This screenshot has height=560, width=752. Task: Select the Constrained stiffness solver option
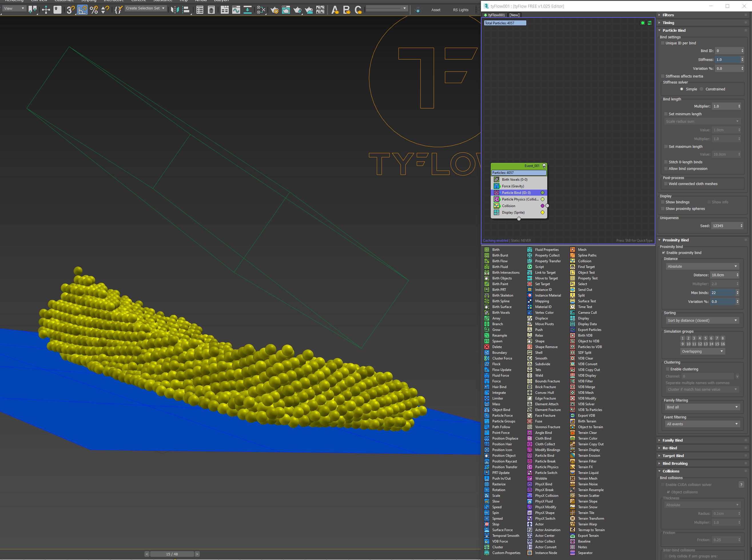(701, 89)
